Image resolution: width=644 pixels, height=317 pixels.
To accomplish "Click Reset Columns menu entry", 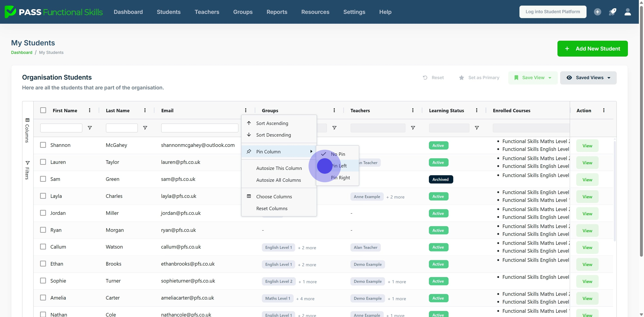I will pos(279,209).
